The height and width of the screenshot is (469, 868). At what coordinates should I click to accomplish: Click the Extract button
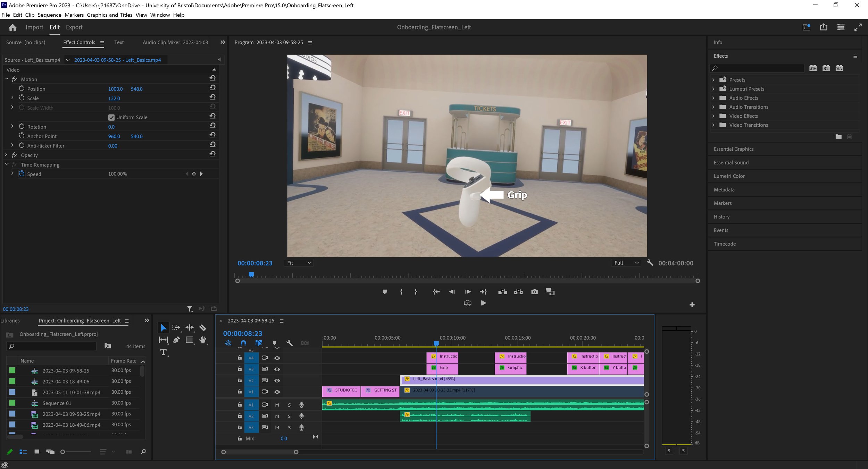coord(518,292)
